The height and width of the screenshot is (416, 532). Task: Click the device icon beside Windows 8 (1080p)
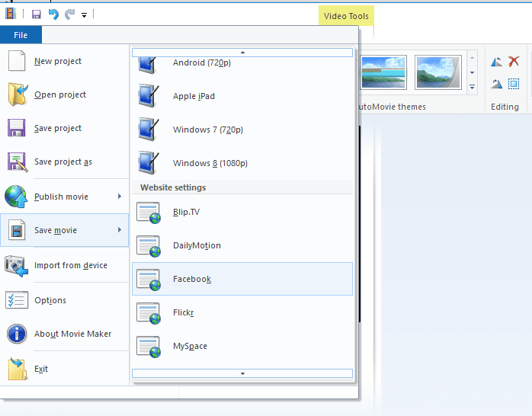[x=149, y=163]
